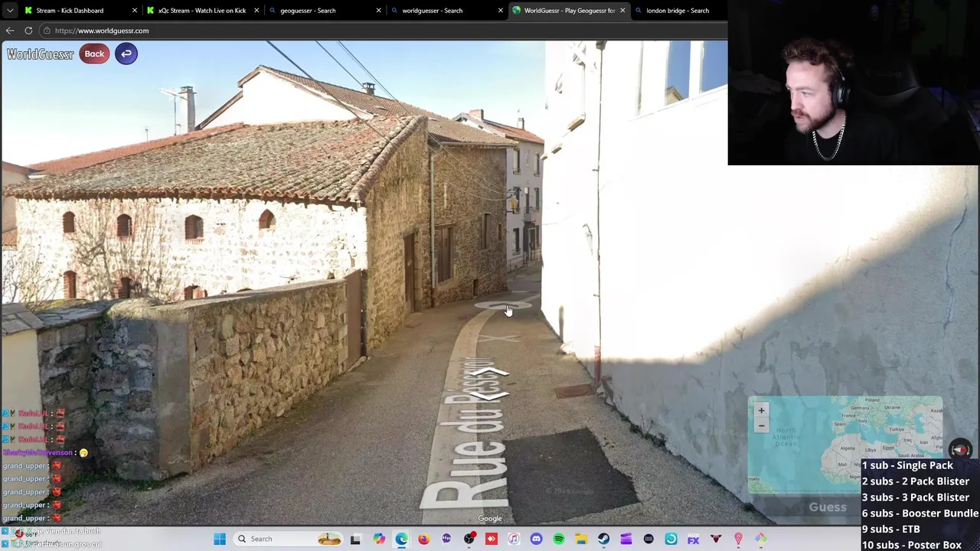This screenshot has height=551, width=980.
Task: Click the WorldGuessr logo
Action: [x=40, y=54]
